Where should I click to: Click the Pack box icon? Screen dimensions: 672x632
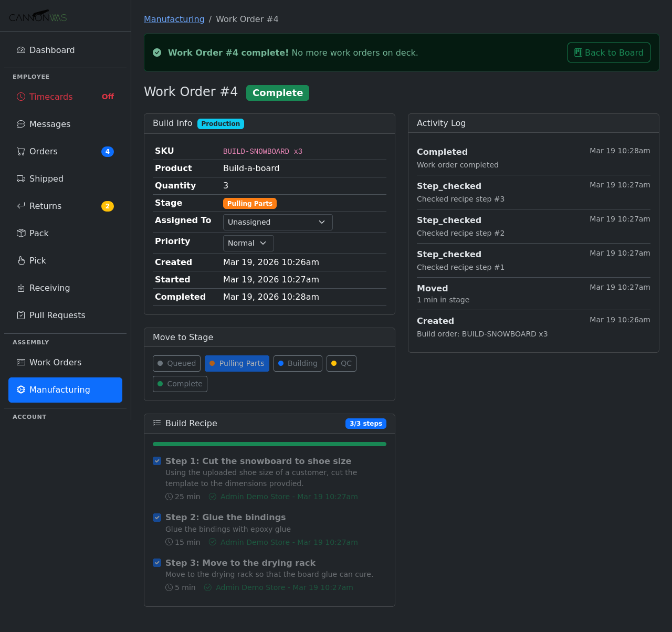click(21, 234)
